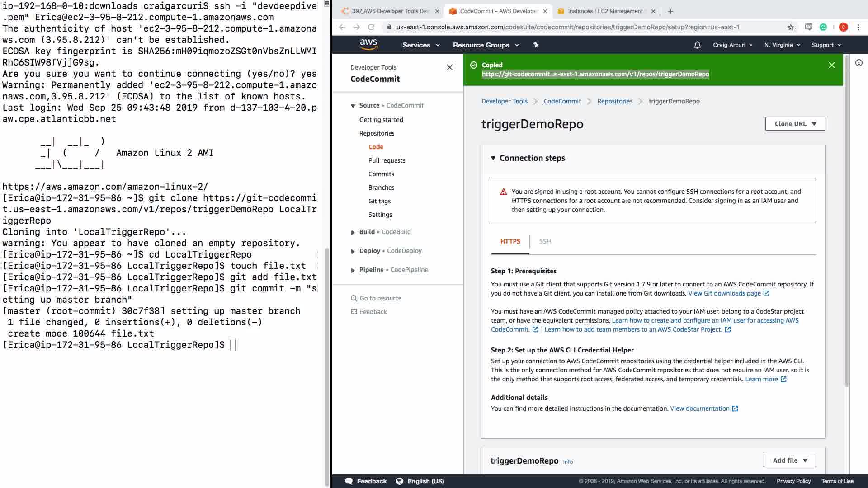Screen dimensions: 868x488
Task: Bookmark page with the star icon
Action: point(790,27)
